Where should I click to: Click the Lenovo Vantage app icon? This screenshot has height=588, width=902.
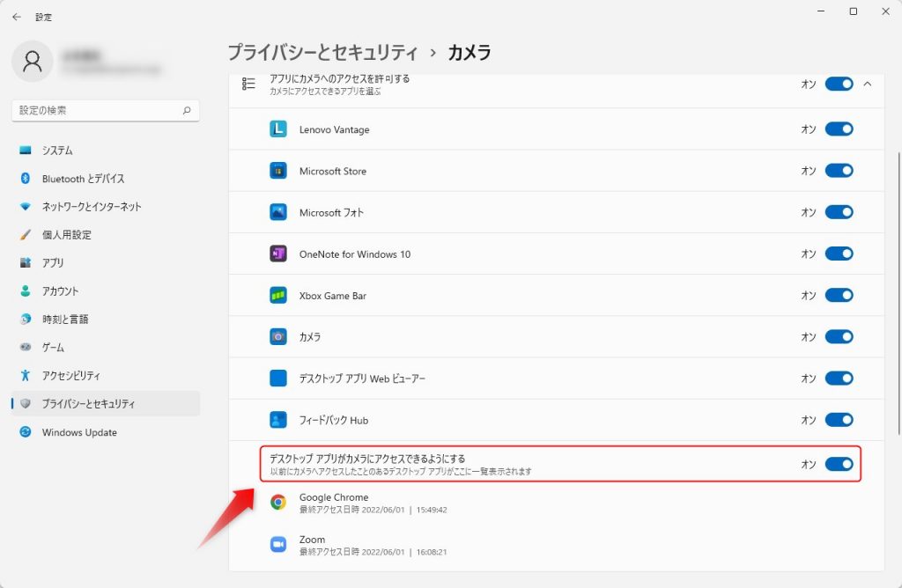[x=278, y=129]
